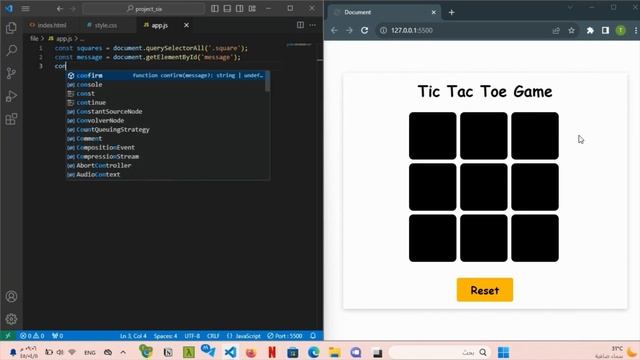Open Source Control view in activity bar
The width and height of the screenshot is (640, 360).
[11, 73]
